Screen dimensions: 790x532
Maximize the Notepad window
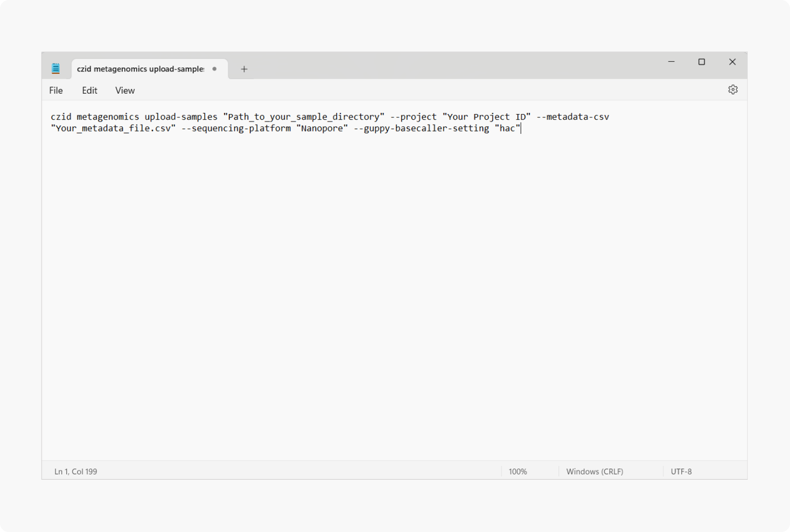click(702, 62)
